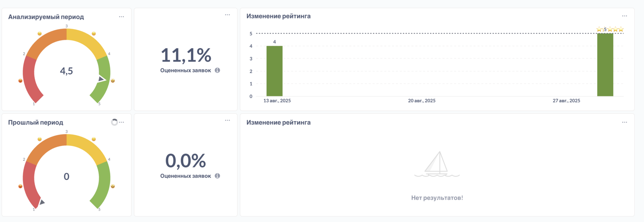This screenshot has width=644, height=222.
Task: Click the 0,0% scalar value
Action: click(186, 161)
